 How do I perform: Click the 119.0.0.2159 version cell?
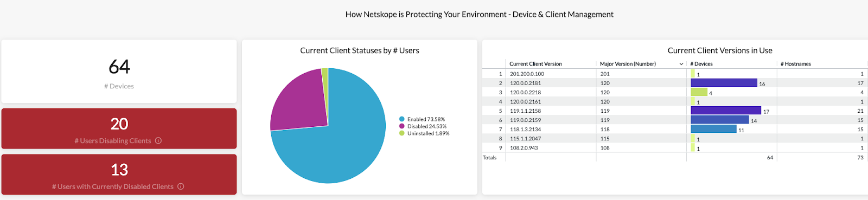525,120
